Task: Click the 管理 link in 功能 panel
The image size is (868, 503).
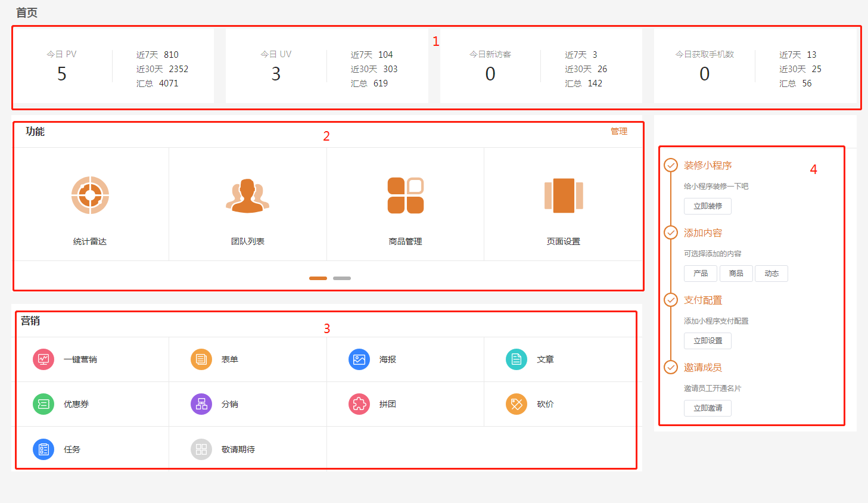Action: point(618,131)
